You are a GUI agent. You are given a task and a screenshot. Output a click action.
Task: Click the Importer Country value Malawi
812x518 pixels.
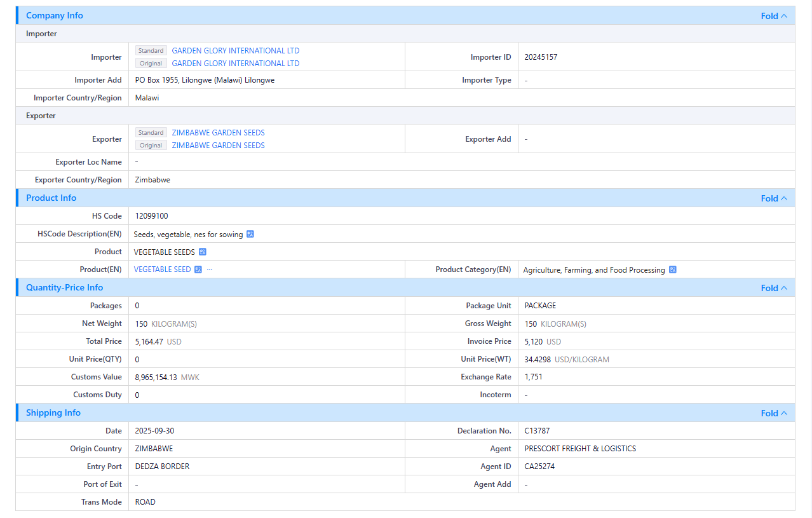(147, 98)
